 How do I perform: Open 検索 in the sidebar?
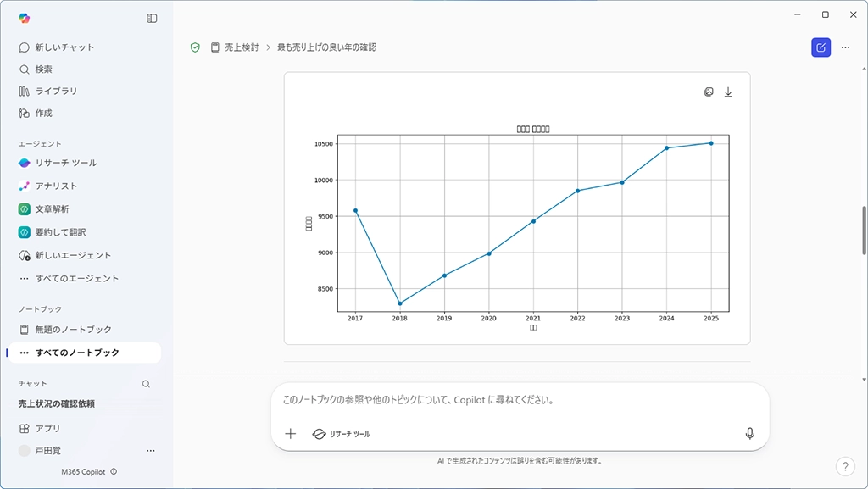43,69
